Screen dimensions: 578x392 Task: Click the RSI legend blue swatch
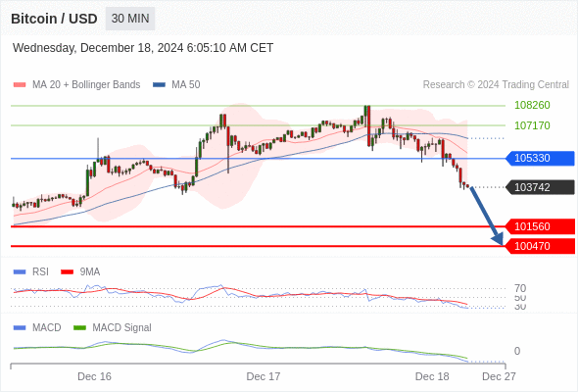[20, 272]
